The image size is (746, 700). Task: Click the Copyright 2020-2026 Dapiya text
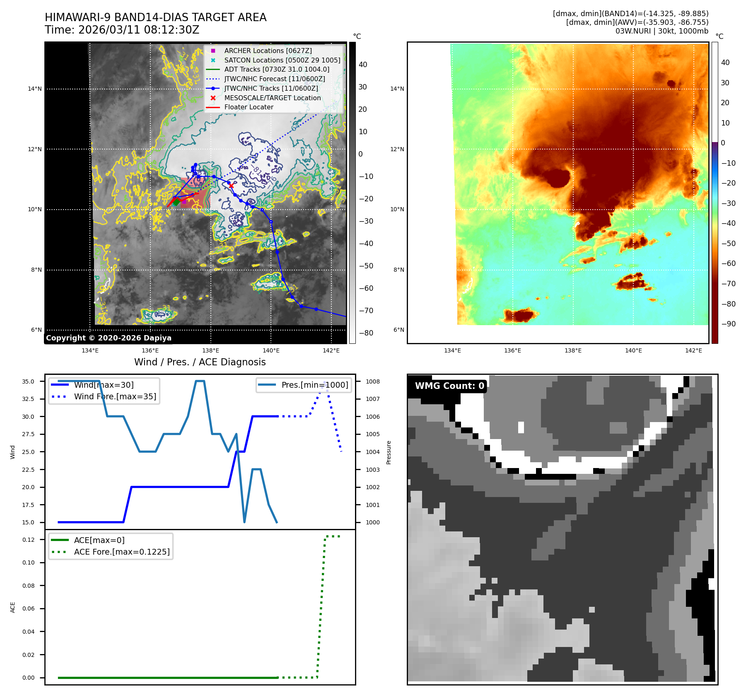[109, 338]
